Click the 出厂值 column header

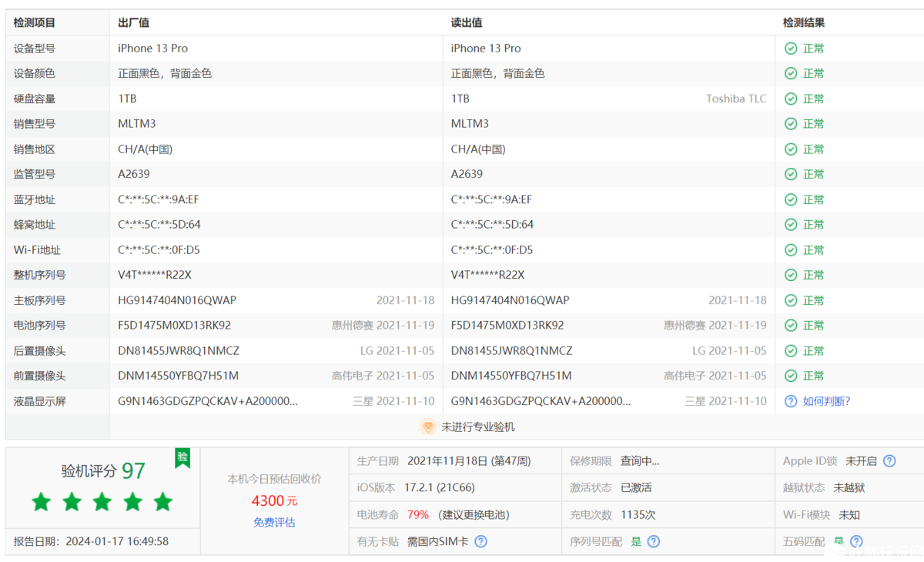click(133, 23)
